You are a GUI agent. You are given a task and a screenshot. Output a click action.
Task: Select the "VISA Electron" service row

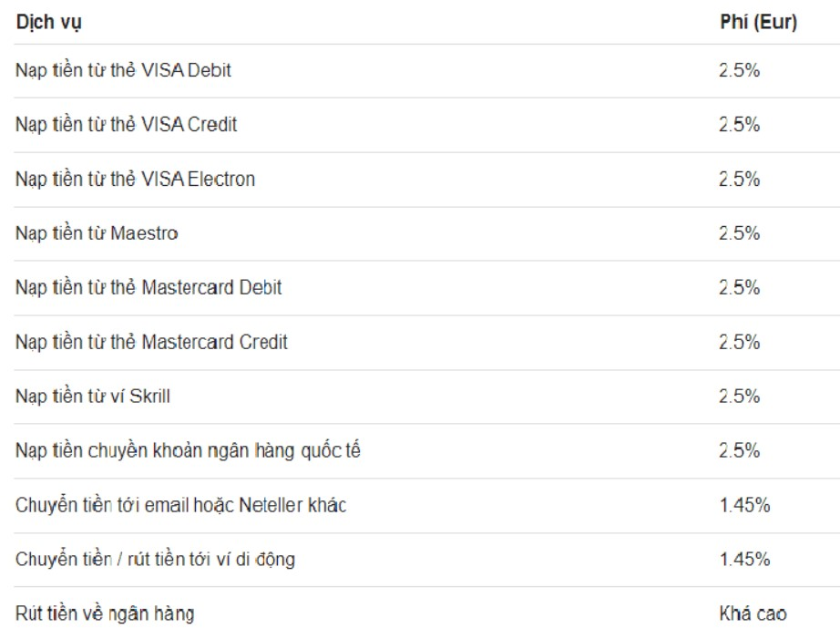pyautogui.click(x=135, y=180)
